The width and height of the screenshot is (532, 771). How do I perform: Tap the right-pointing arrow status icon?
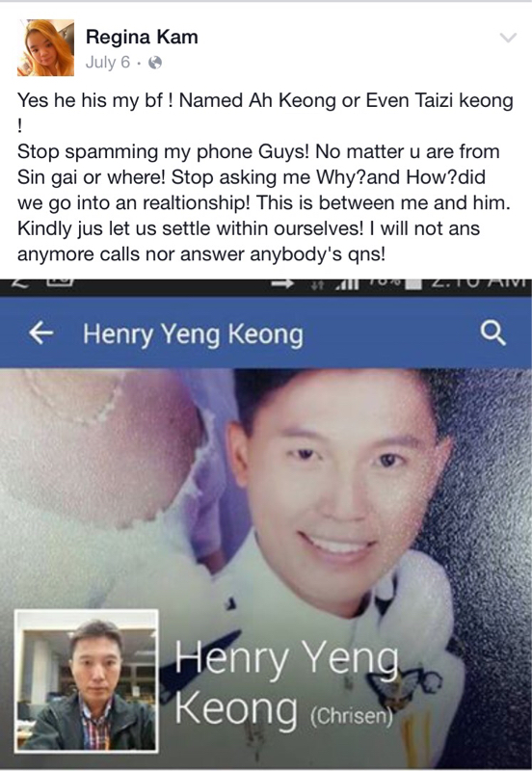click(x=282, y=283)
